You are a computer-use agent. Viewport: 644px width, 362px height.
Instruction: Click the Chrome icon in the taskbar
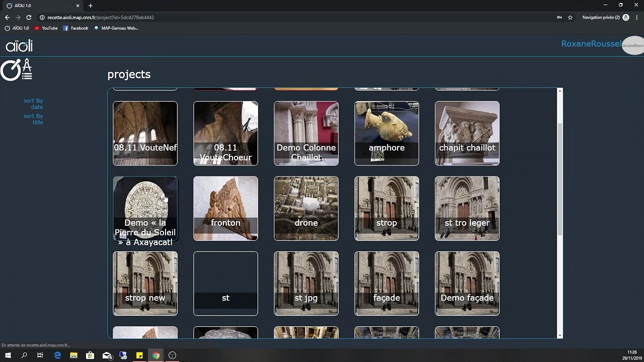(x=156, y=355)
